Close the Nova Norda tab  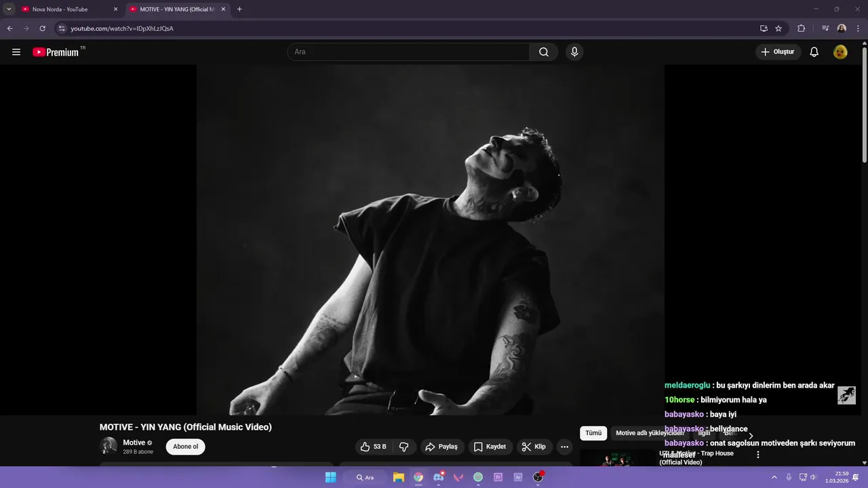point(115,9)
